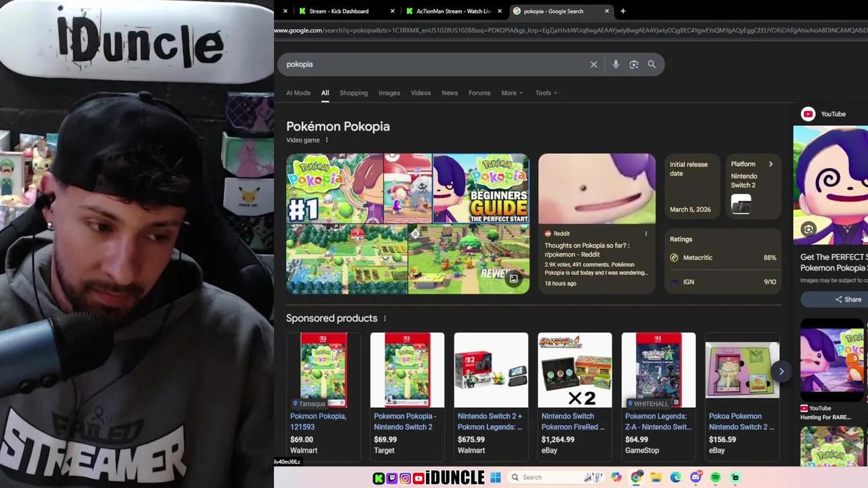Expand the Tools dropdown

pos(546,93)
